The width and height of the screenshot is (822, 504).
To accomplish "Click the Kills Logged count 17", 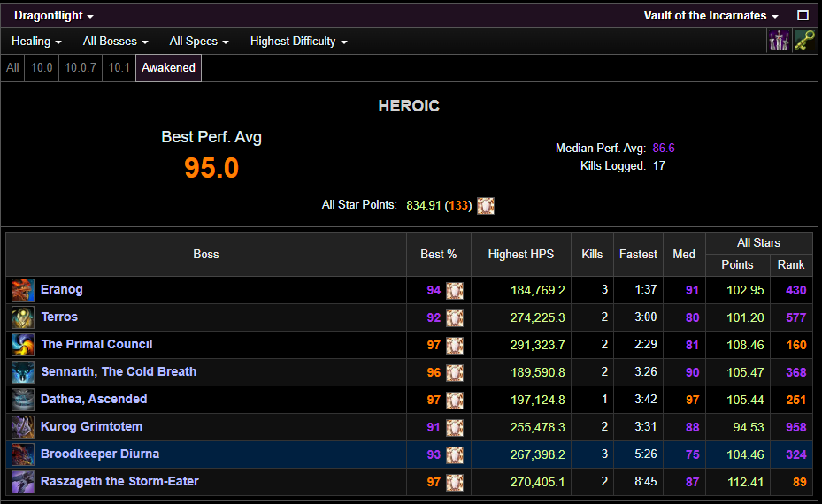I will pos(658,166).
